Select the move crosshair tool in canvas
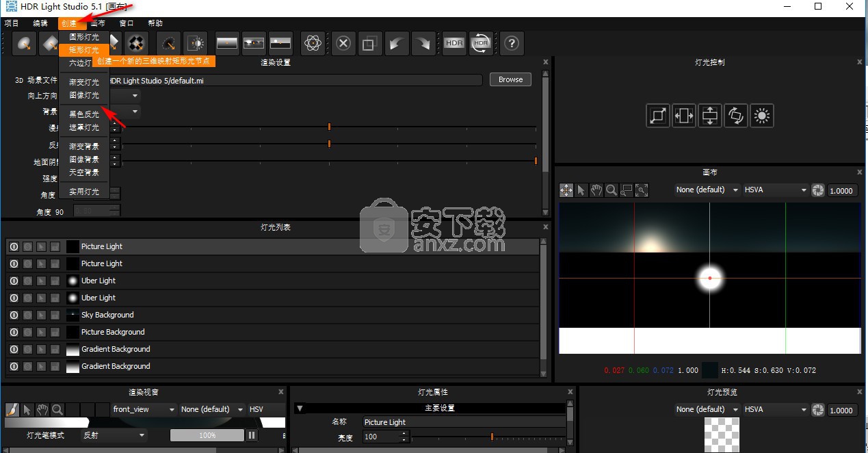Viewport: 868px width, 453px height. [566, 190]
